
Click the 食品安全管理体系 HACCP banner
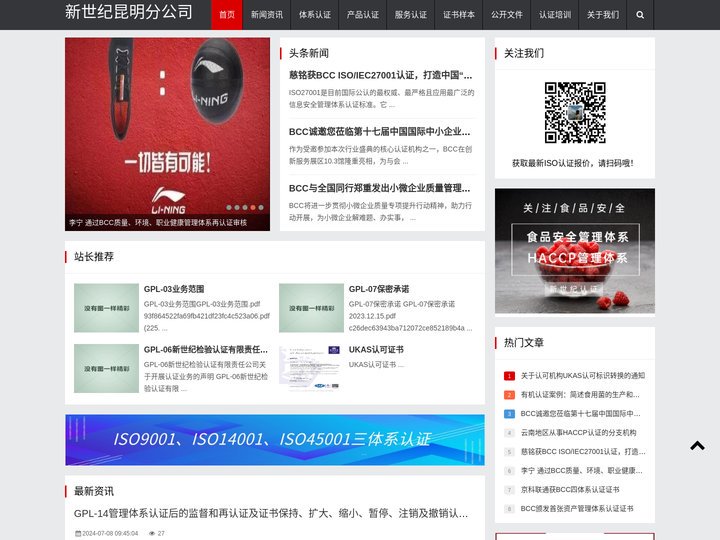click(575, 251)
